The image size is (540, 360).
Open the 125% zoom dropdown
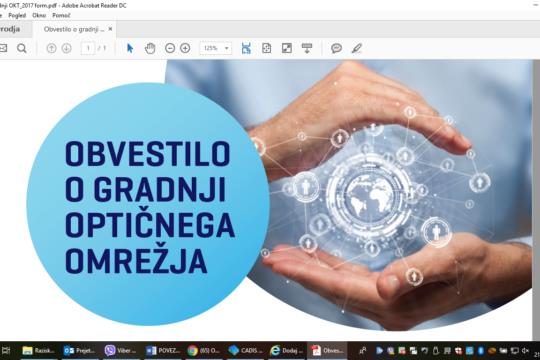point(216,48)
